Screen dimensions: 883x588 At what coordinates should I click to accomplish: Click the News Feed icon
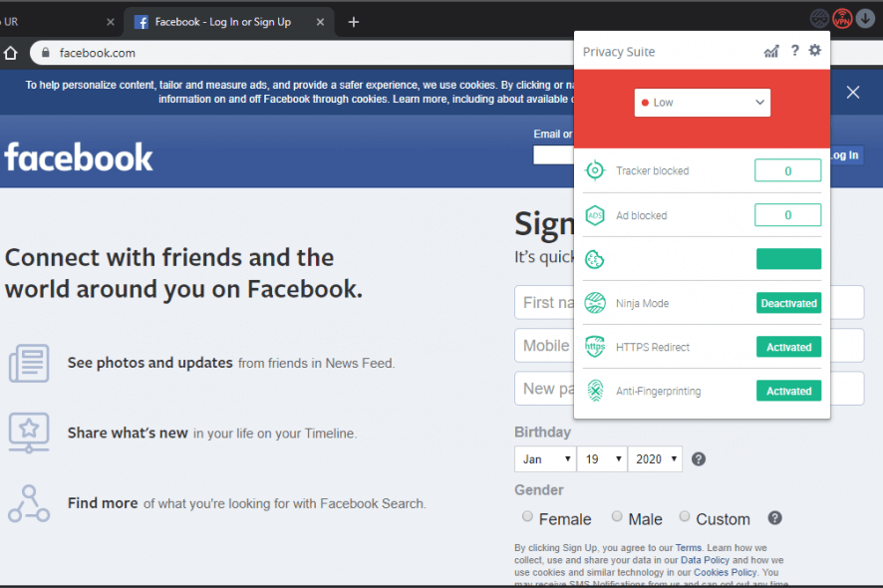click(29, 364)
